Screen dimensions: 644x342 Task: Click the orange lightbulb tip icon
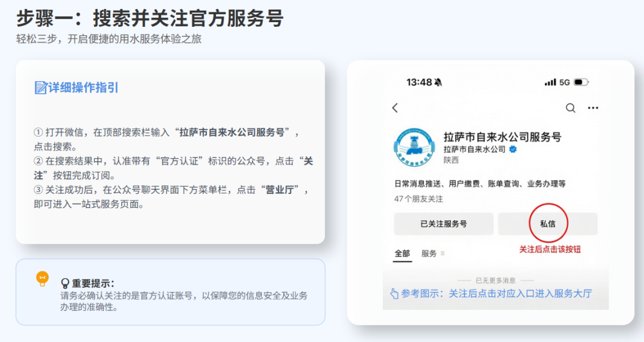42,279
